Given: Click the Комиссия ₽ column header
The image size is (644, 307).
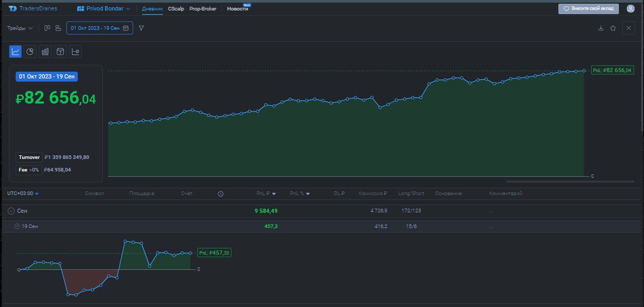Looking at the screenshot, I should (373, 194).
